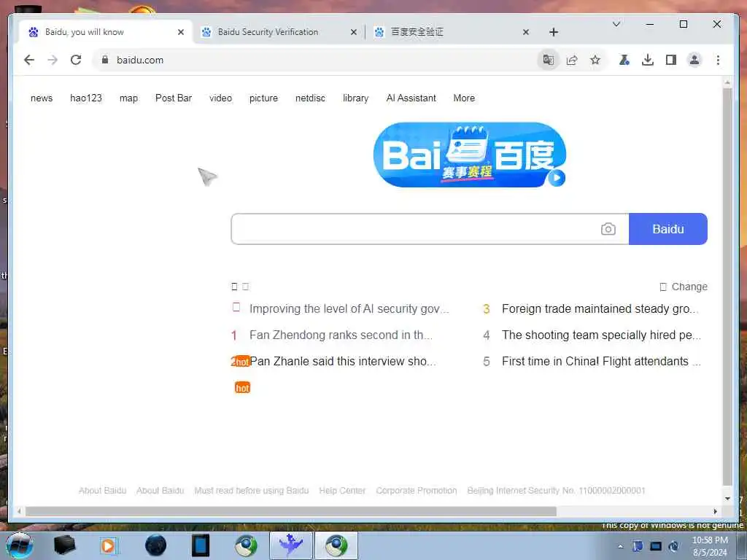Screen dimensions: 747x560
Task: Open the Chrome profile avatar menu
Action: tap(694, 60)
